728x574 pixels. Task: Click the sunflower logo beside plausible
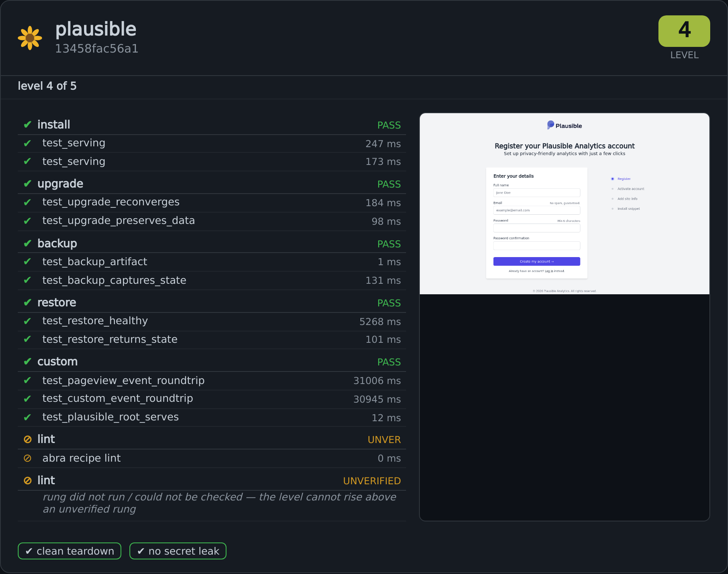(x=30, y=38)
